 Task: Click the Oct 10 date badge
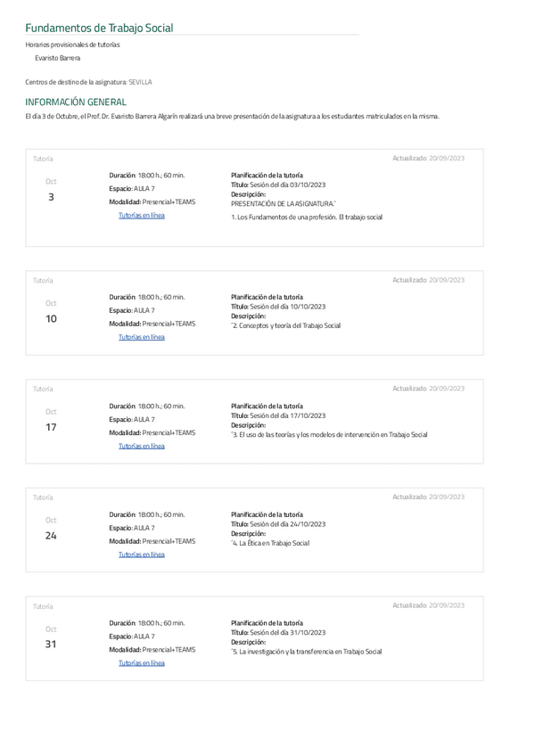click(x=51, y=311)
